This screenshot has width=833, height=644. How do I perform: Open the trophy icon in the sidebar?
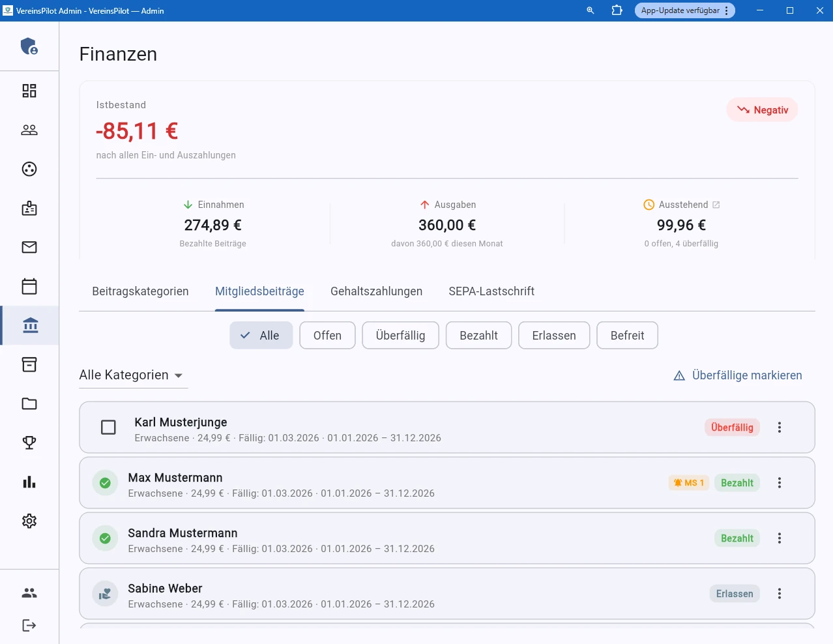click(29, 443)
